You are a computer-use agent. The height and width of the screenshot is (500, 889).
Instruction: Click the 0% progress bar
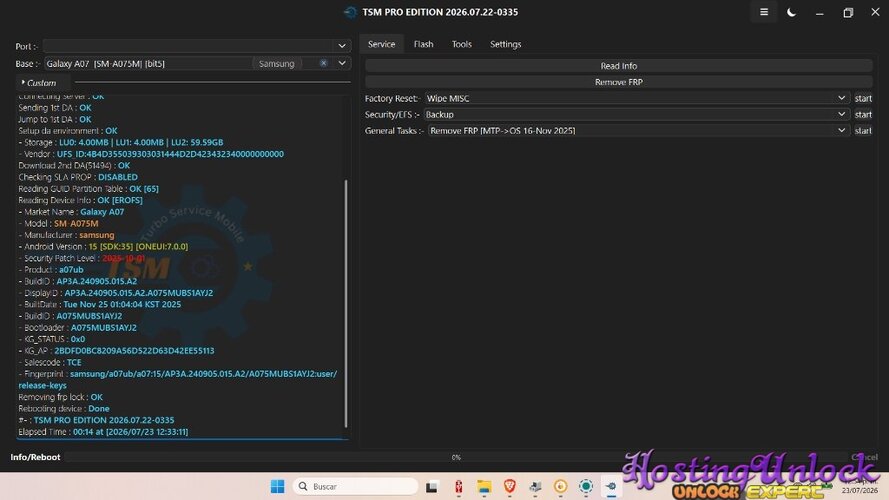[x=456, y=457]
